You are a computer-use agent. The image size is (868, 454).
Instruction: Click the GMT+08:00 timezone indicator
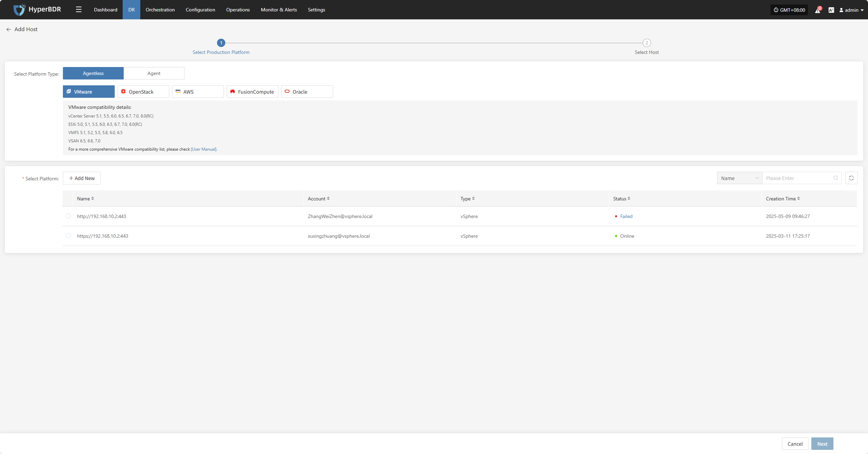[789, 10]
